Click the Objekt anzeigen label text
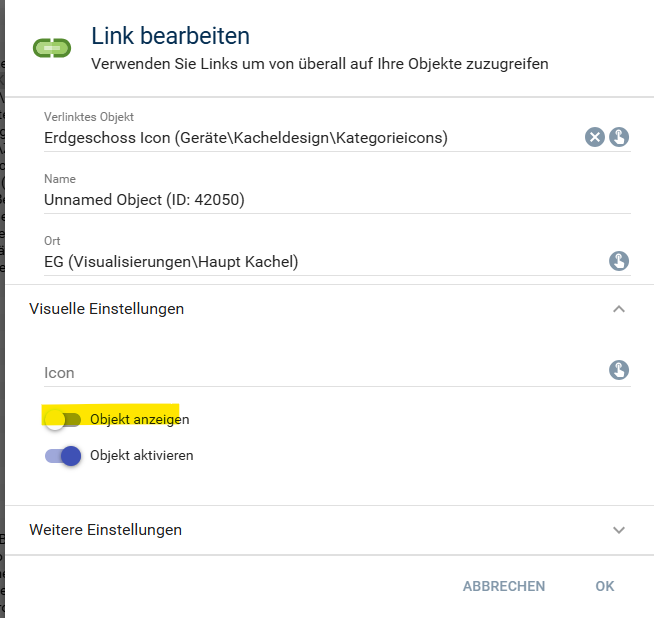The image size is (654, 618). click(x=139, y=419)
